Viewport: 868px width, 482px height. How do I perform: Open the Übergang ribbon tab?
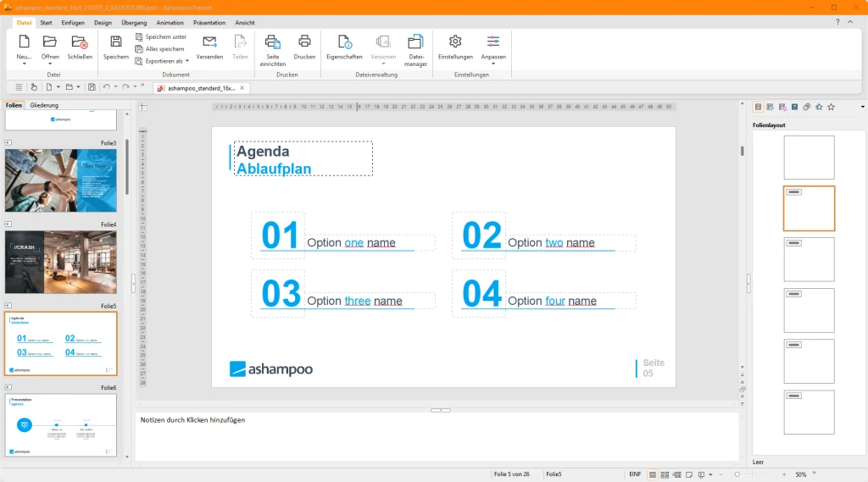click(x=134, y=23)
